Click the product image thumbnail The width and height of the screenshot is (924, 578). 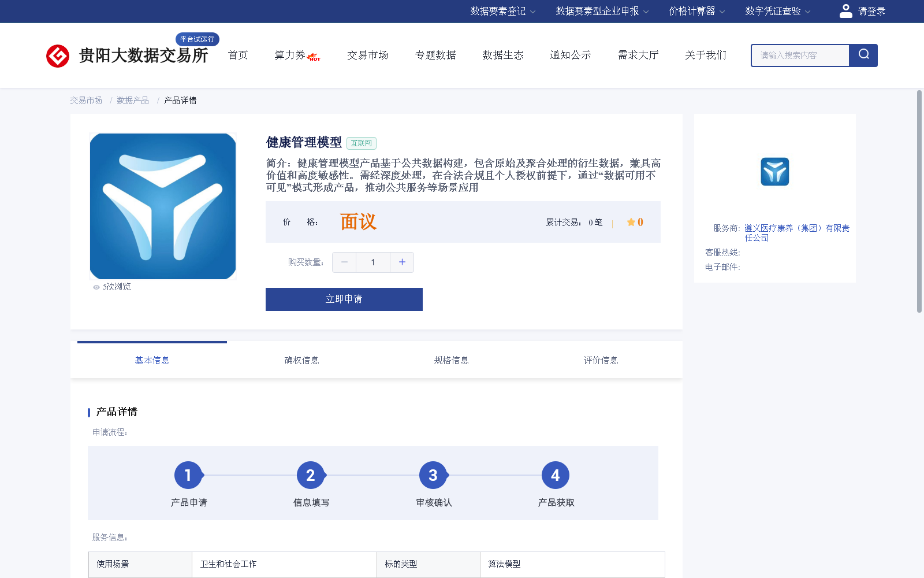coord(163,206)
